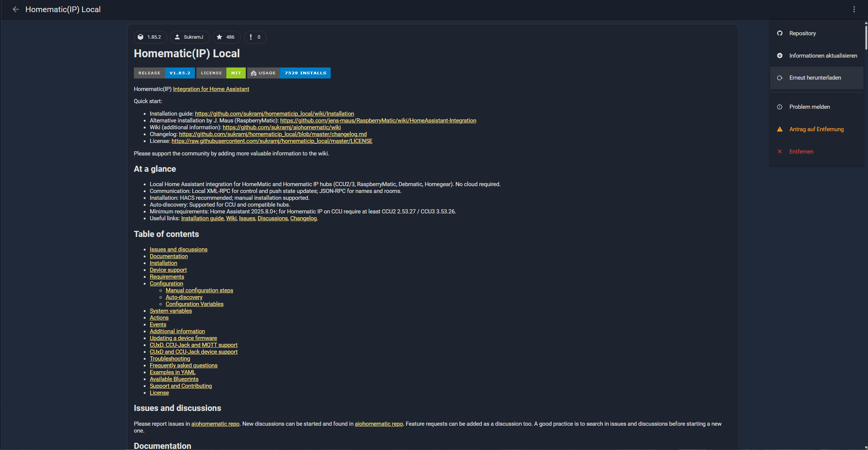This screenshot has height=450, width=868.
Task: Click Wiki in Useful links
Action: [x=231, y=218]
